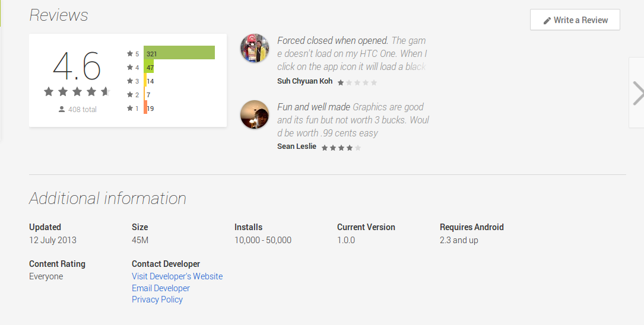This screenshot has height=325, width=644.
Task: Show next reviews with right chevron arrow
Action: [637, 93]
